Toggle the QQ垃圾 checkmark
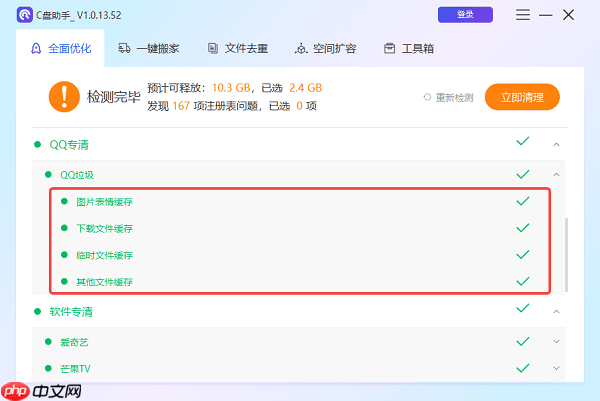The height and width of the screenshot is (401, 600). coord(523,174)
